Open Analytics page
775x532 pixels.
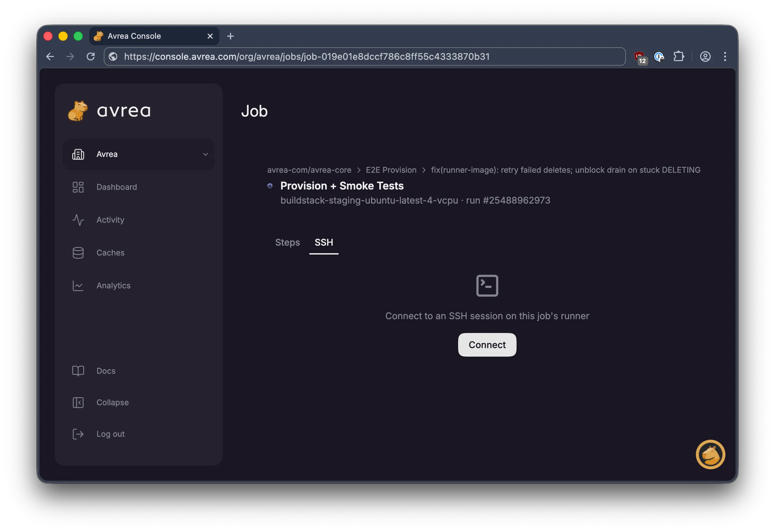113,285
